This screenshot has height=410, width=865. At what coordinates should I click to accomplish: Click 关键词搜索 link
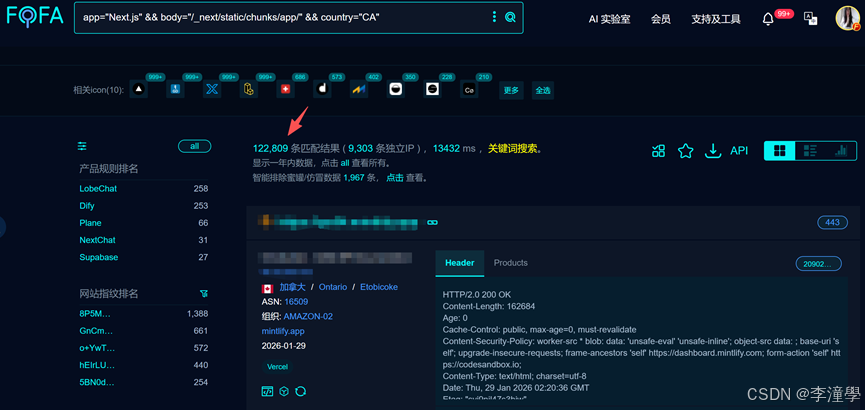(x=512, y=148)
